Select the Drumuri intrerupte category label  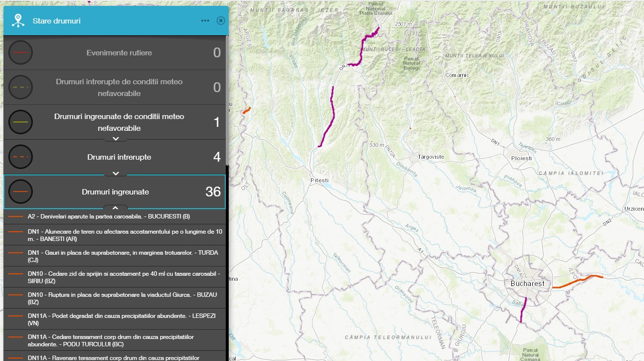[119, 157]
